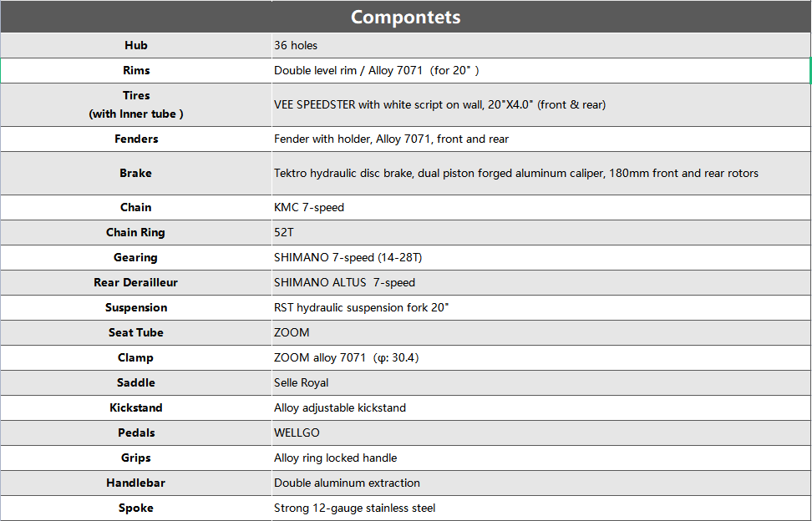
Task: Select the ZOOM alloy 7071 clamp value
Action: (x=346, y=357)
